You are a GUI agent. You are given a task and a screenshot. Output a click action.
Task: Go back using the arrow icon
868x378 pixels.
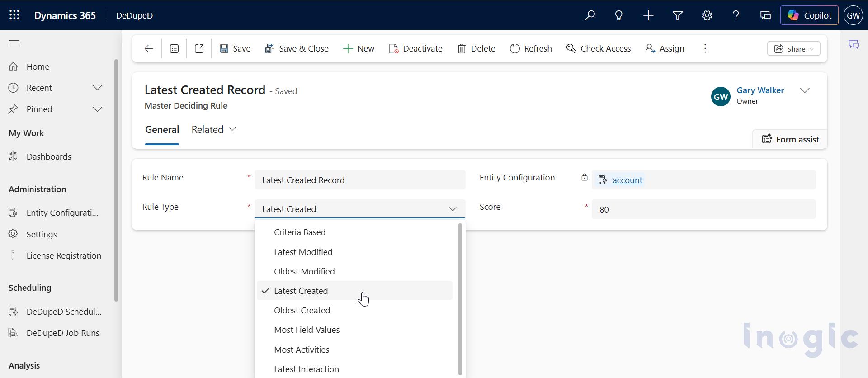[x=149, y=49]
